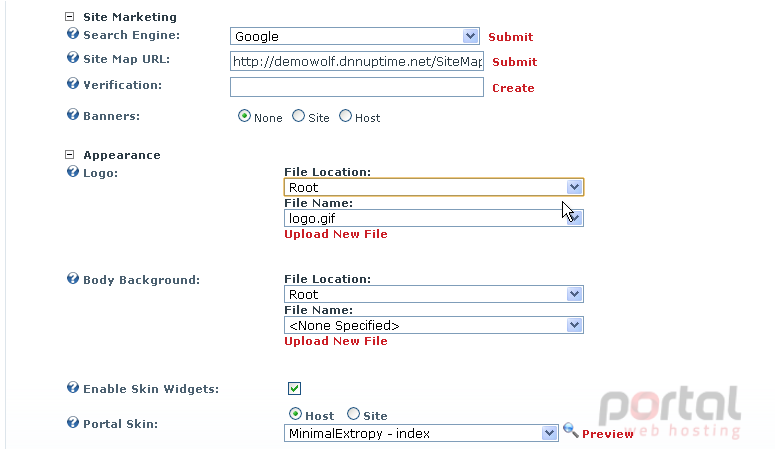
Task: Click Upload New File under Logo
Action: 336,234
